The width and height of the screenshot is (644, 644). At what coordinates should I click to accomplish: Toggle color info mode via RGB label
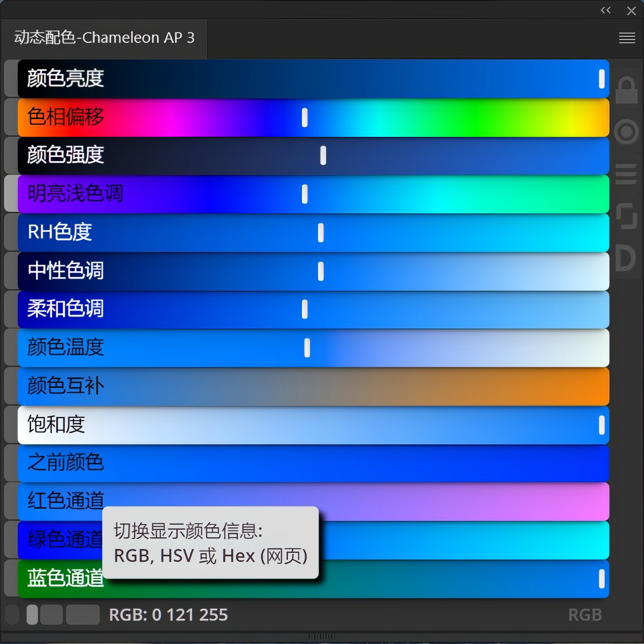point(585,615)
